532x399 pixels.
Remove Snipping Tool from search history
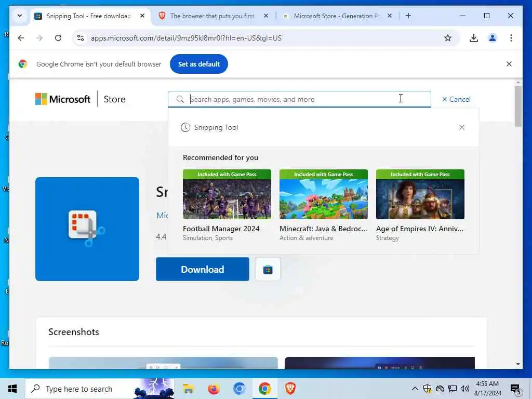pos(462,127)
